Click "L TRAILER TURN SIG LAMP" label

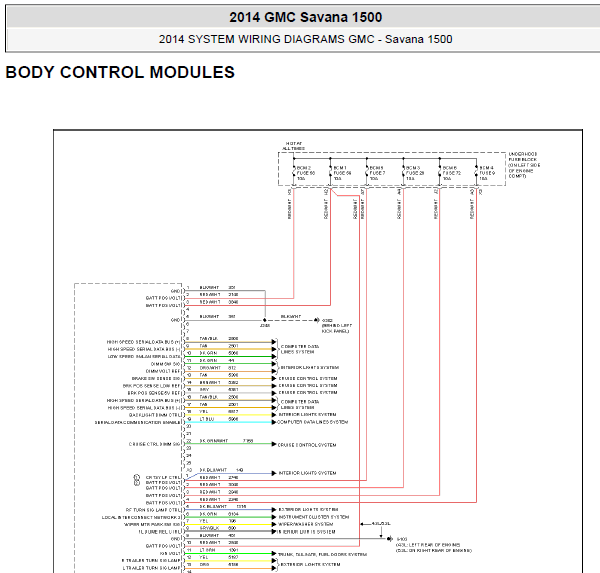[152, 568]
